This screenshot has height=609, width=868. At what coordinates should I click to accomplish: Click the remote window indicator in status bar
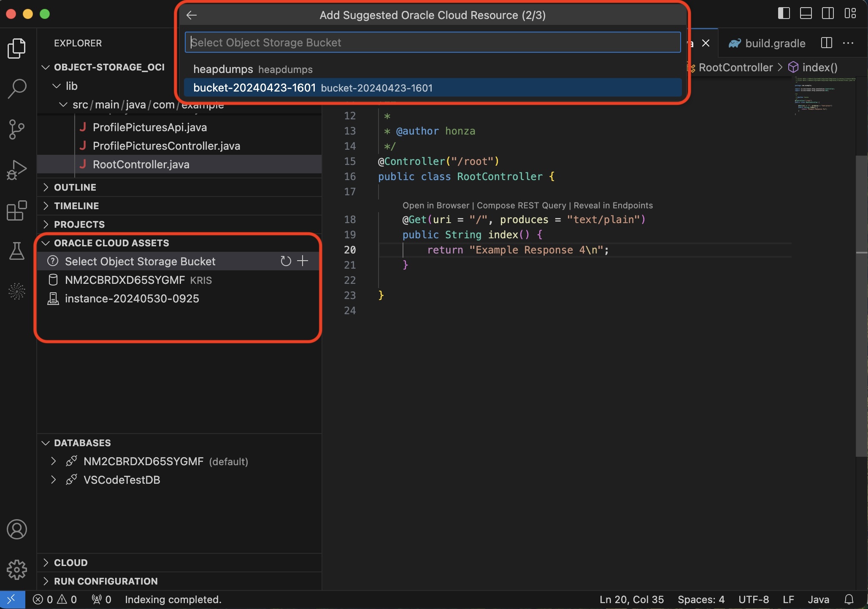pyautogui.click(x=12, y=599)
